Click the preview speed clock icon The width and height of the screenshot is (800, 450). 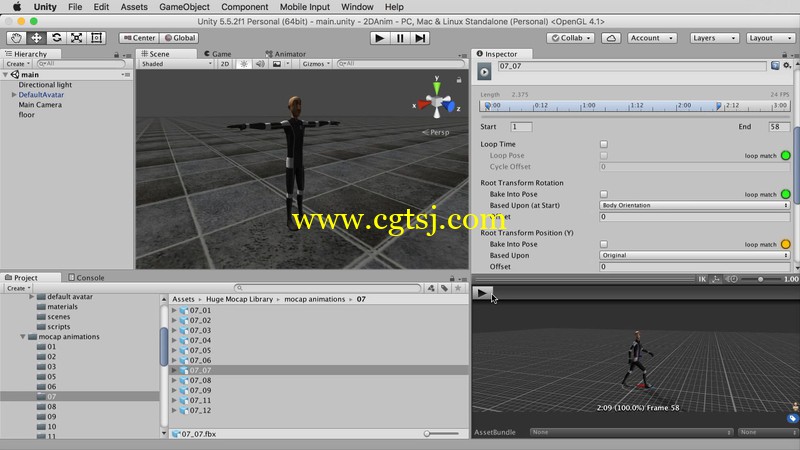(x=732, y=279)
